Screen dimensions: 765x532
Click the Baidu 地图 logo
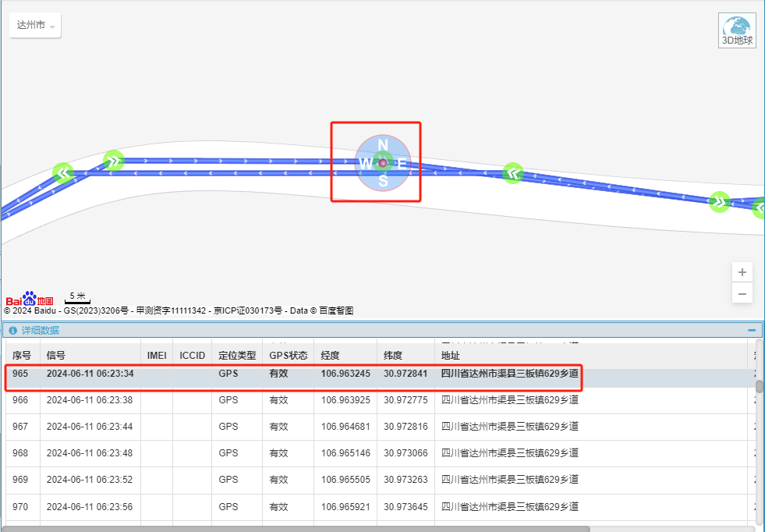(x=30, y=300)
